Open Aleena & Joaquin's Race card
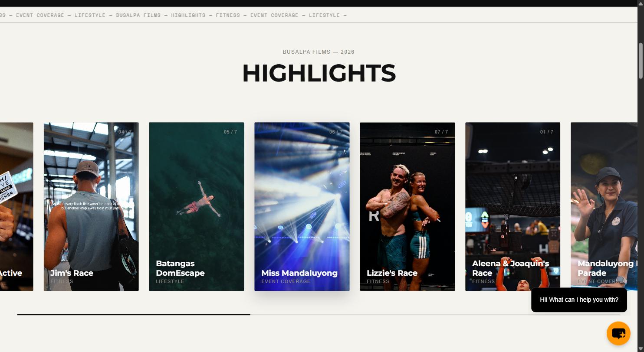The height and width of the screenshot is (352, 644). point(513,206)
